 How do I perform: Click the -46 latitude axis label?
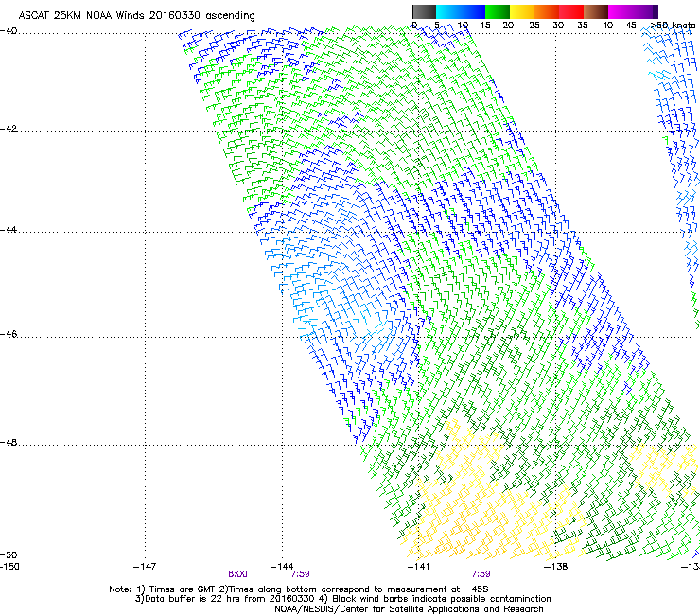(x=9, y=335)
